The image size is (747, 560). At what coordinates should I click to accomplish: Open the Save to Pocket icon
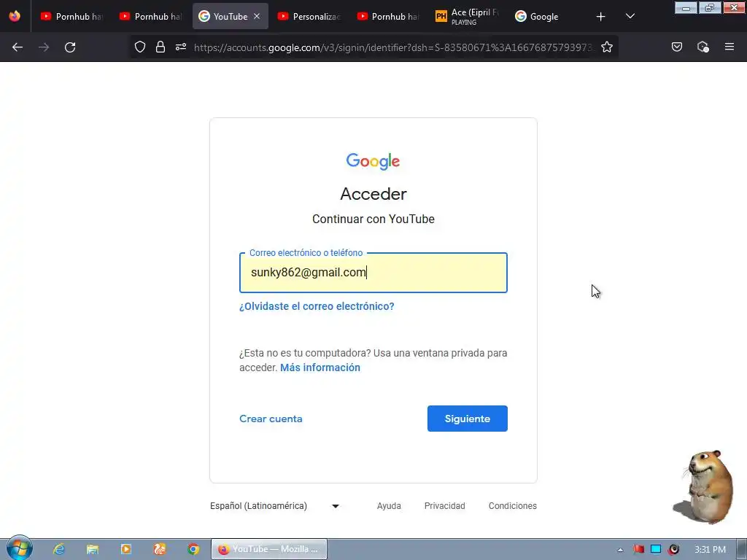coord(677,47)
